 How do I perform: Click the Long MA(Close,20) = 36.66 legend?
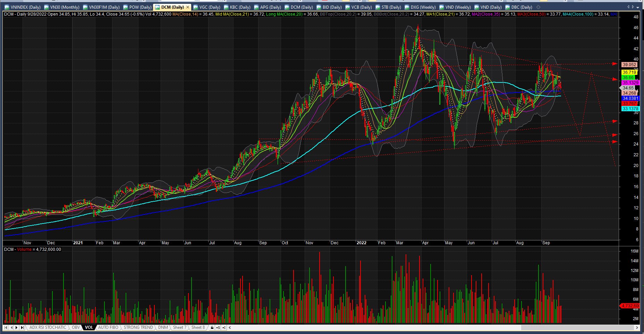292,14
